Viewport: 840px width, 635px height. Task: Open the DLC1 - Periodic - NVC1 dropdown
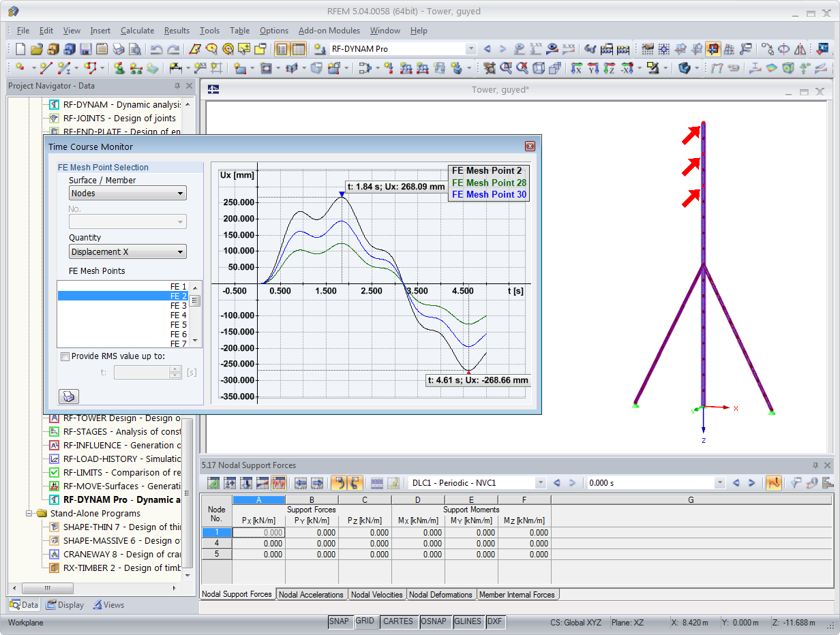[x=477, y=483]
